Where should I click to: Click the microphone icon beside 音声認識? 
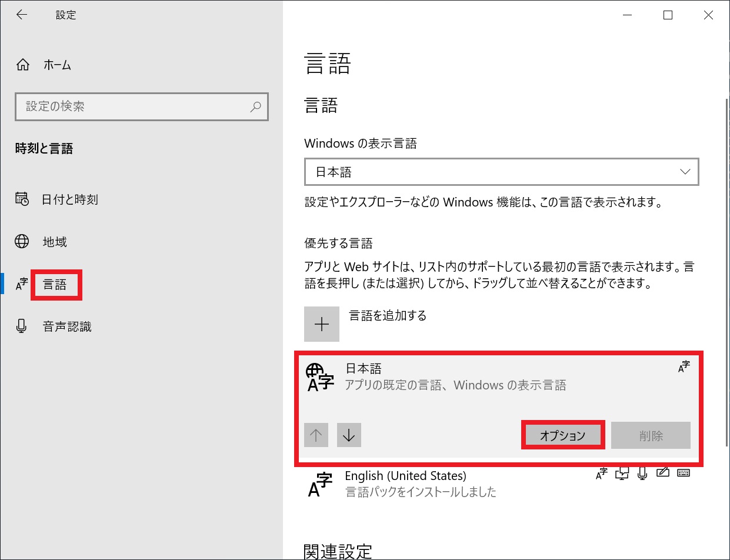click(x=22, y=326)
